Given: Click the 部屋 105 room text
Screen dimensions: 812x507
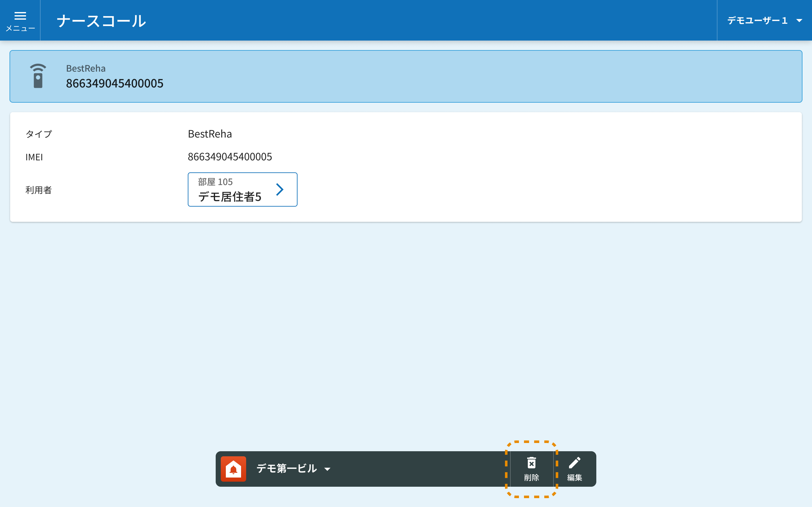Looking at the screenshot, I should coord(215,182).
